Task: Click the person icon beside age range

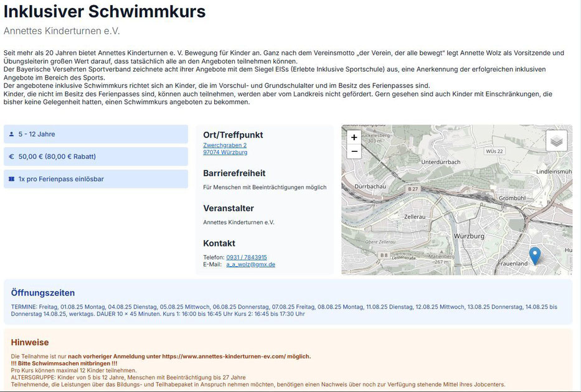Action: pos(11,134)
